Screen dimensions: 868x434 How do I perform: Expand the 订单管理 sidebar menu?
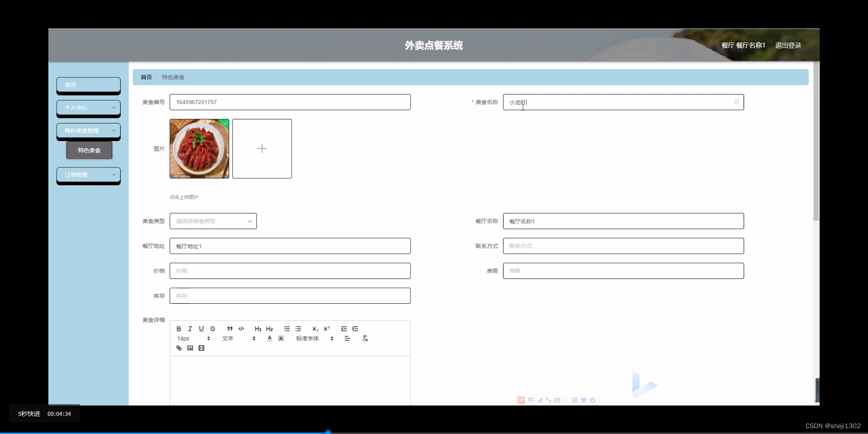[88, 175]
